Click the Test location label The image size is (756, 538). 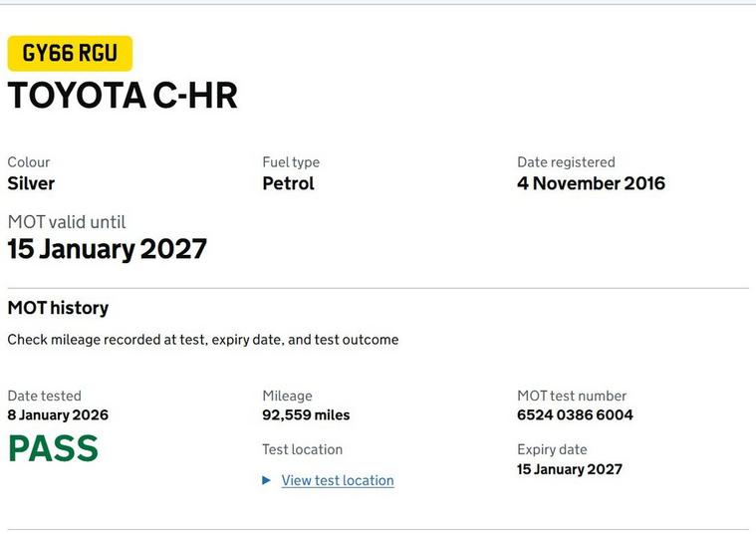(x=302, y=449)
